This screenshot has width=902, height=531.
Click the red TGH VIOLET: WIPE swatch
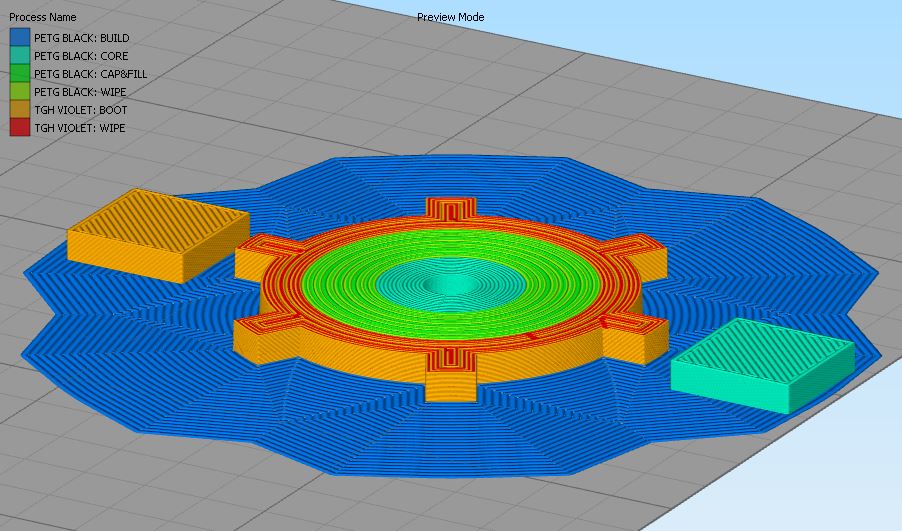point(20,128)
